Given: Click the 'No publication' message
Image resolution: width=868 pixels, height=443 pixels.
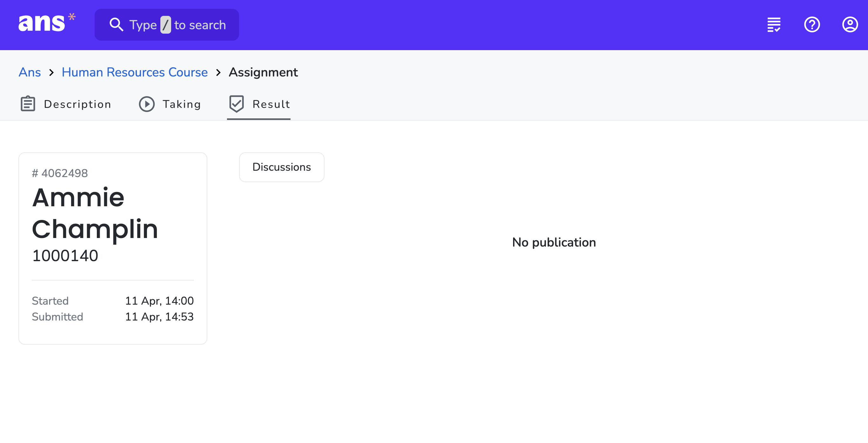Looking at the screenshot, I should (554, 242).
